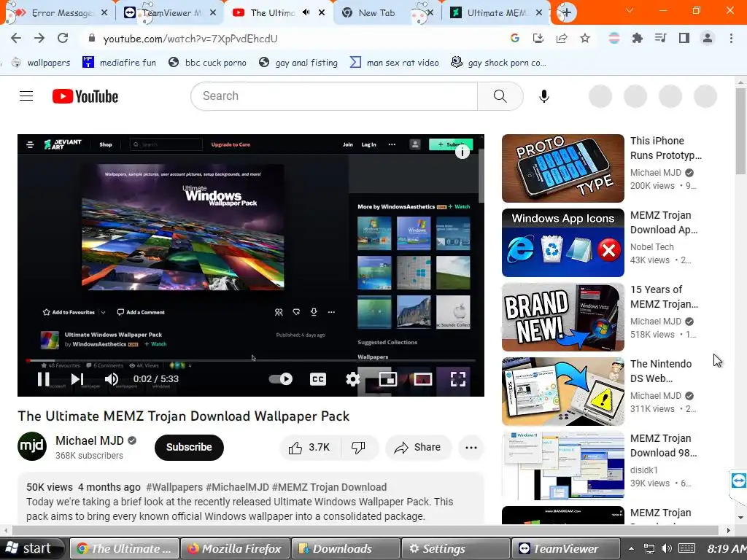Mute the video player volume
The image size is (747, 560).
coord(112,379)
